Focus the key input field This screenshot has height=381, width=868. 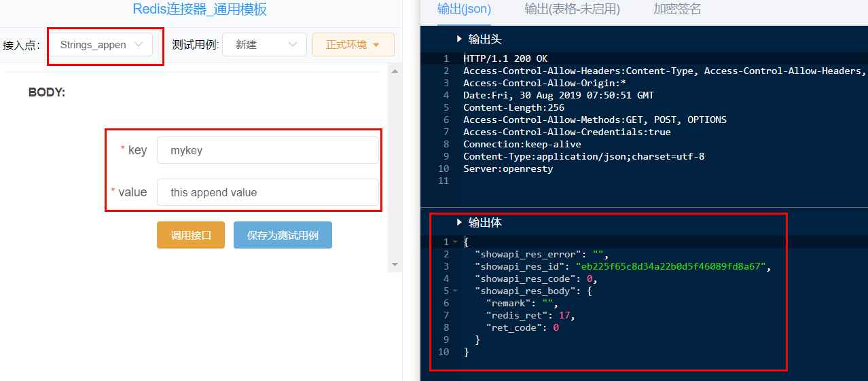[x=268, y=150]
